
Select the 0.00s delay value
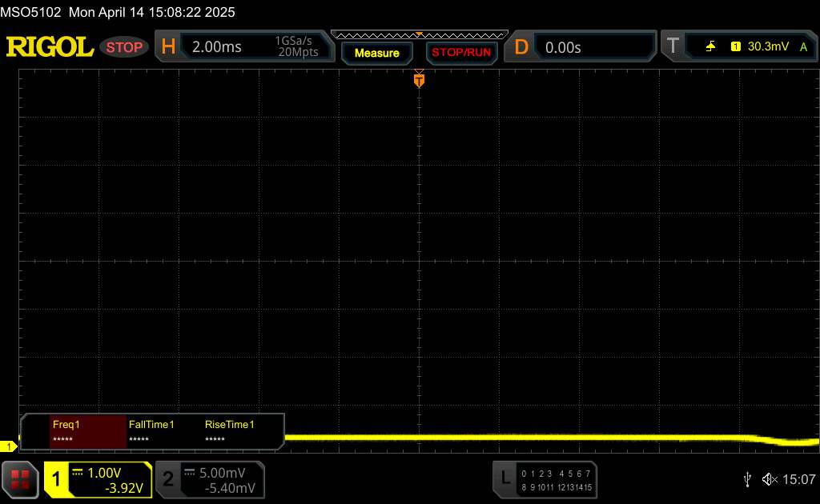[563, 47]
